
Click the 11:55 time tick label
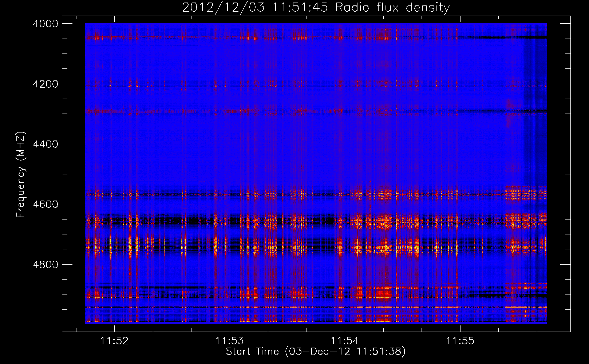click(x=460, y=341)
